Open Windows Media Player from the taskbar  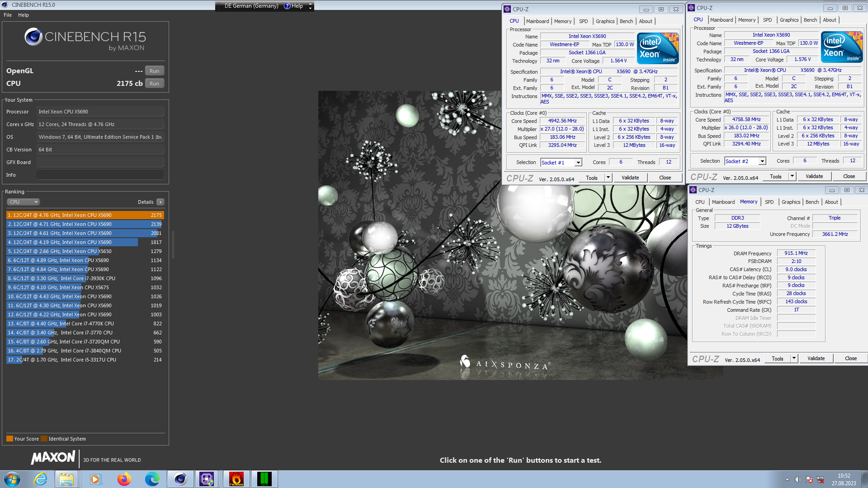[x=95, y=479]
